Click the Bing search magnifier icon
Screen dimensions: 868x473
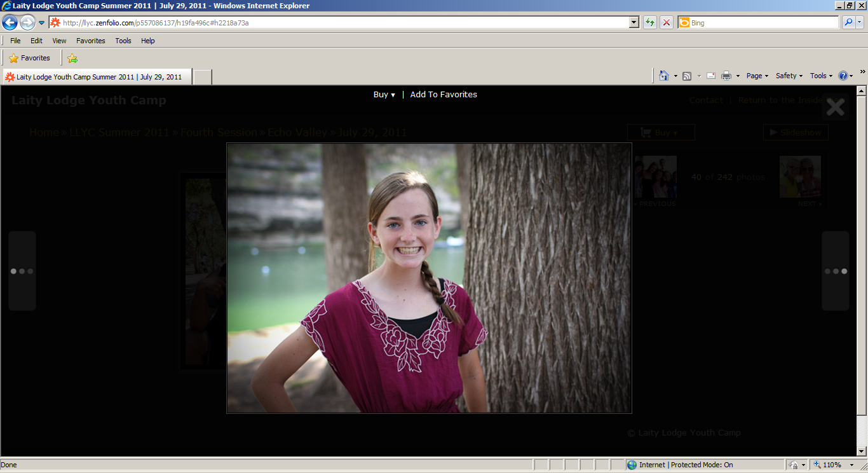coord(848,23)
